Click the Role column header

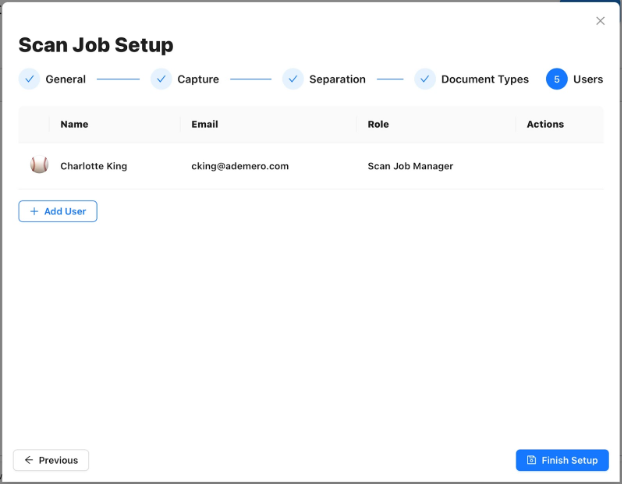(378, 125)
